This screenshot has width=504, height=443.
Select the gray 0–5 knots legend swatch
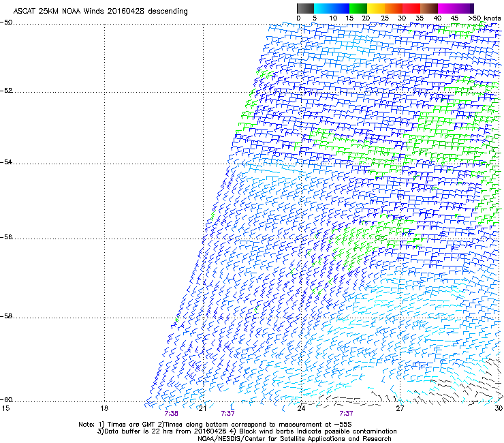(x=305, y=8)
